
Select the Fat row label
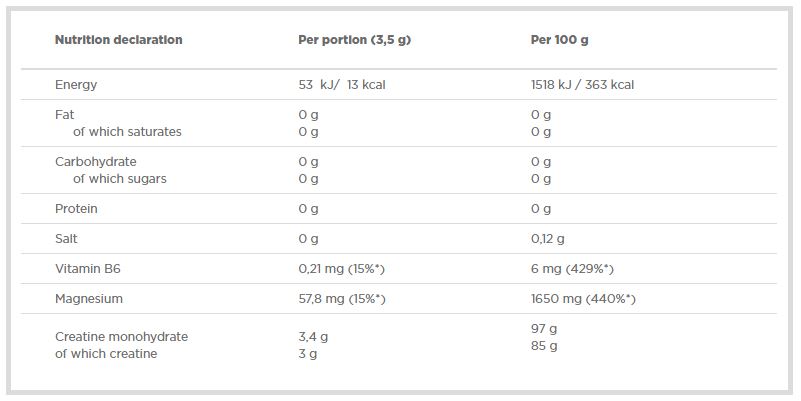pos(65,115)
